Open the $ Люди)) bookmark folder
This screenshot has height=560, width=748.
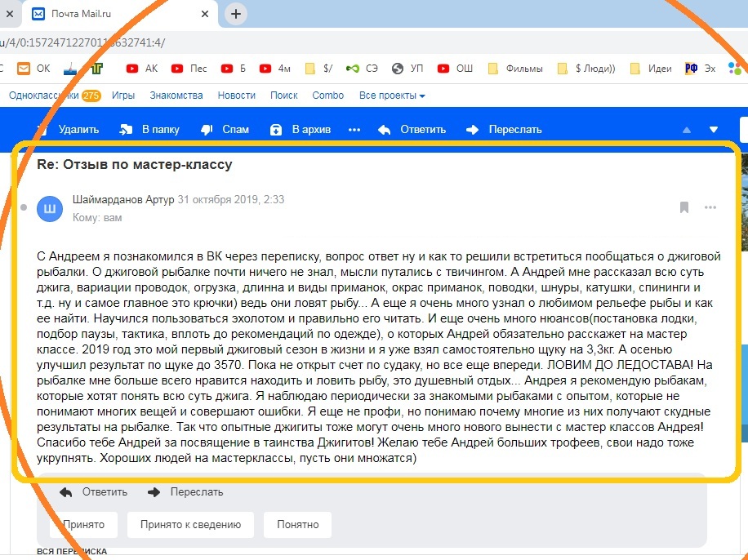(586, 69)
